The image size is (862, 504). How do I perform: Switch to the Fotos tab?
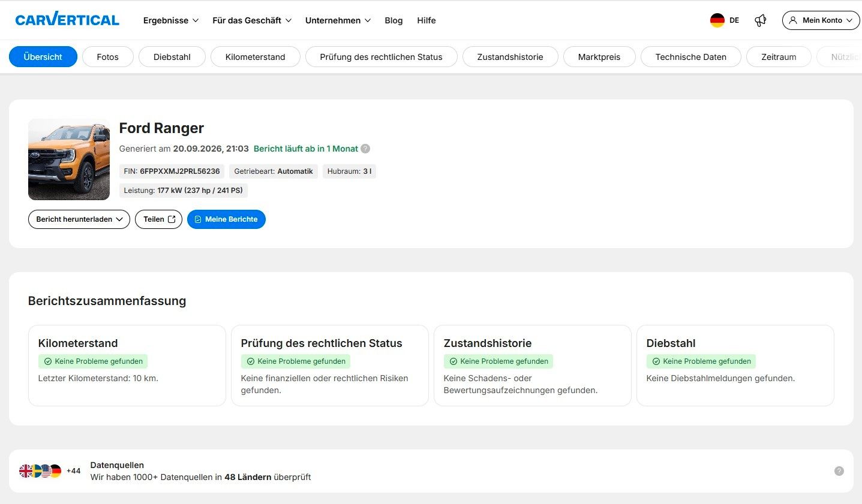(x=108, y=57)
